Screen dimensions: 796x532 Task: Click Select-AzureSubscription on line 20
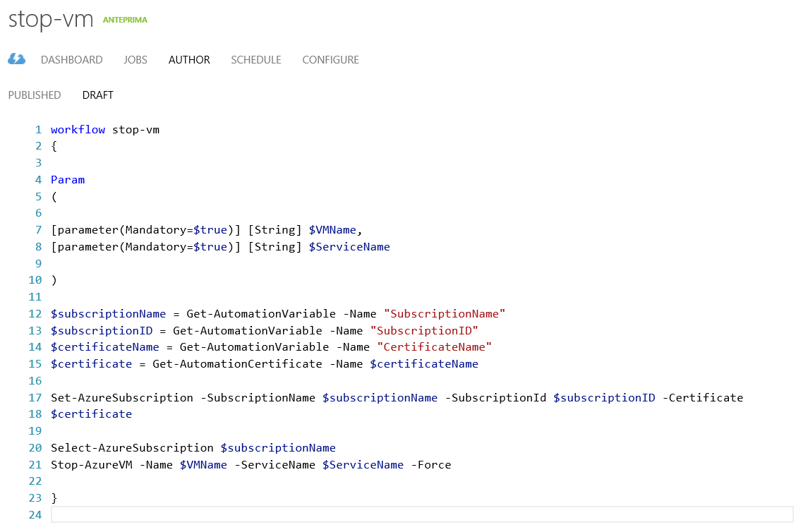click(132, 448)
